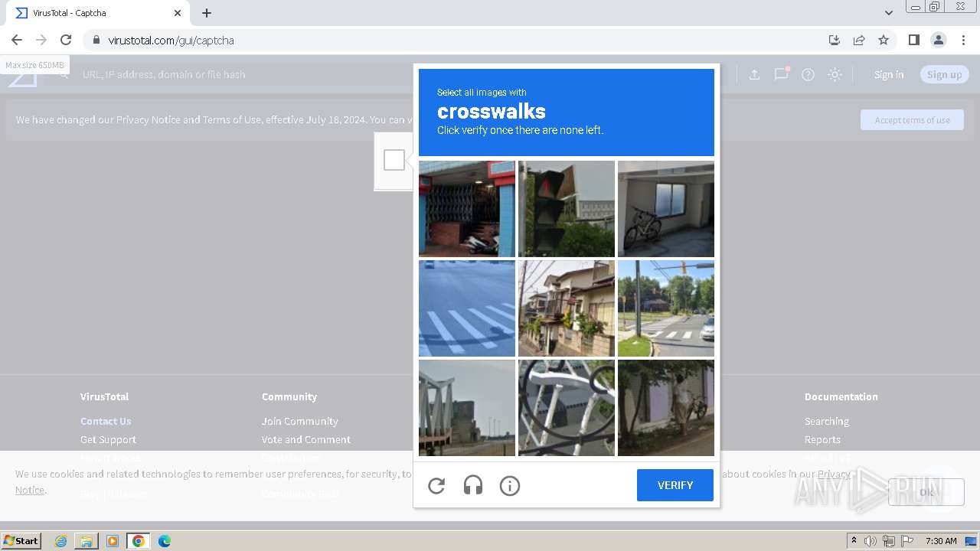Screen dimensions: 980x551
Task: Select the person with bicycle tile
Action: pyautogui.click(x=666, y=408)
